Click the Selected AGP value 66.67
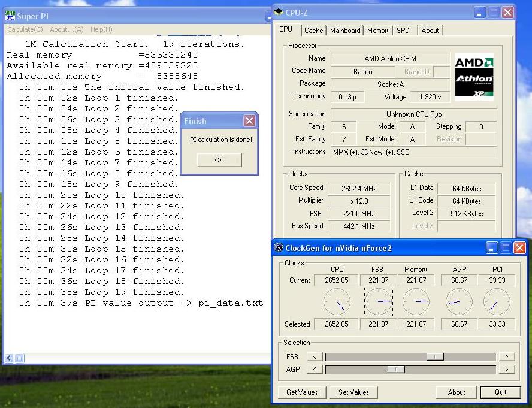 [x=459, y=324]
